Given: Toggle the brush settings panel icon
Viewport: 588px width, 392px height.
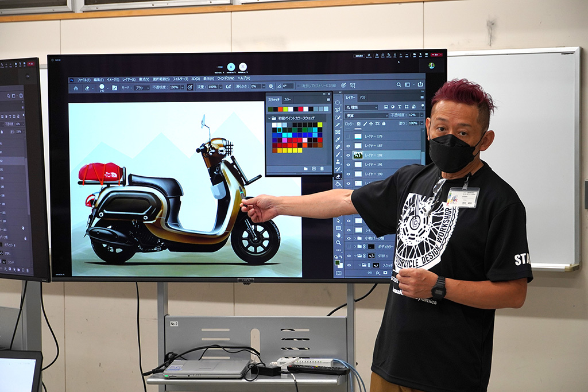Looking at the screenshot, I should point(114,88).
